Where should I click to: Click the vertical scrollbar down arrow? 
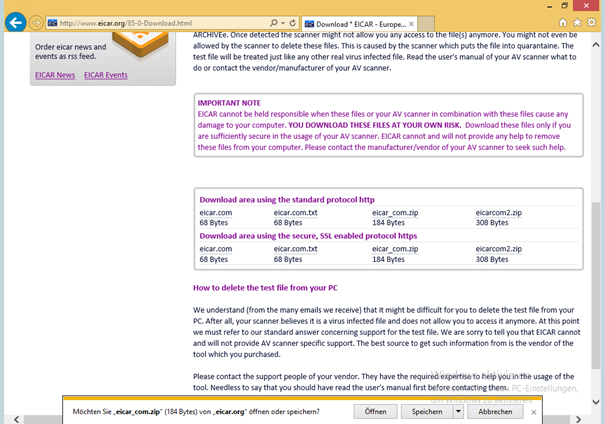pos(596,402)
